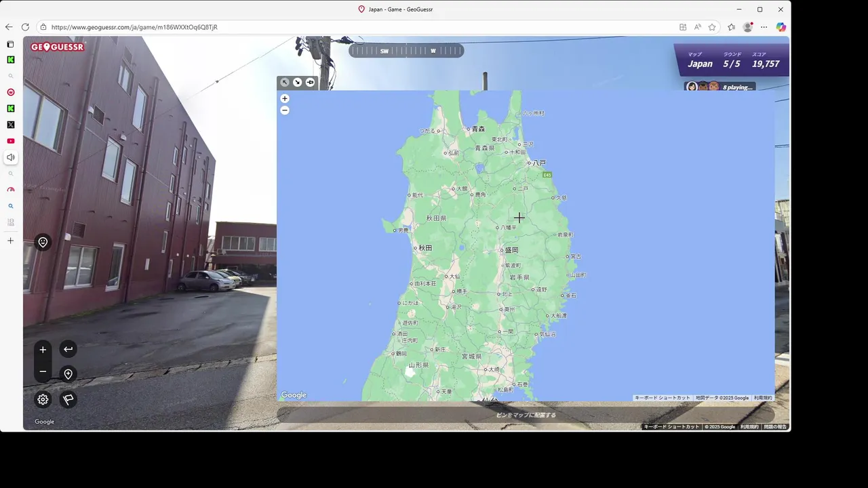Open browser settings and more menu
868x488 pixels.
pos(764,27)
